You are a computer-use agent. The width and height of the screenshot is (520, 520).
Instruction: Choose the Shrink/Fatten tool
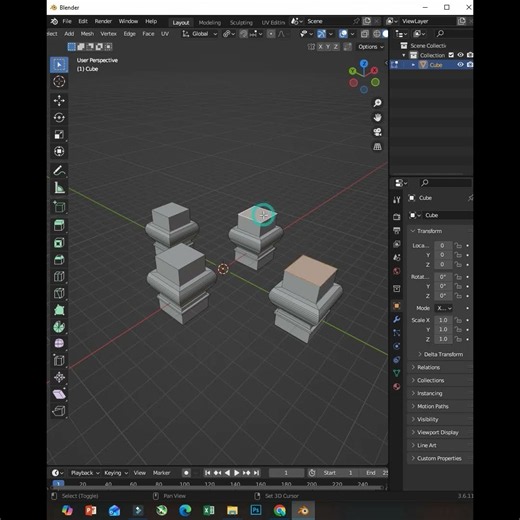point(59,377)
